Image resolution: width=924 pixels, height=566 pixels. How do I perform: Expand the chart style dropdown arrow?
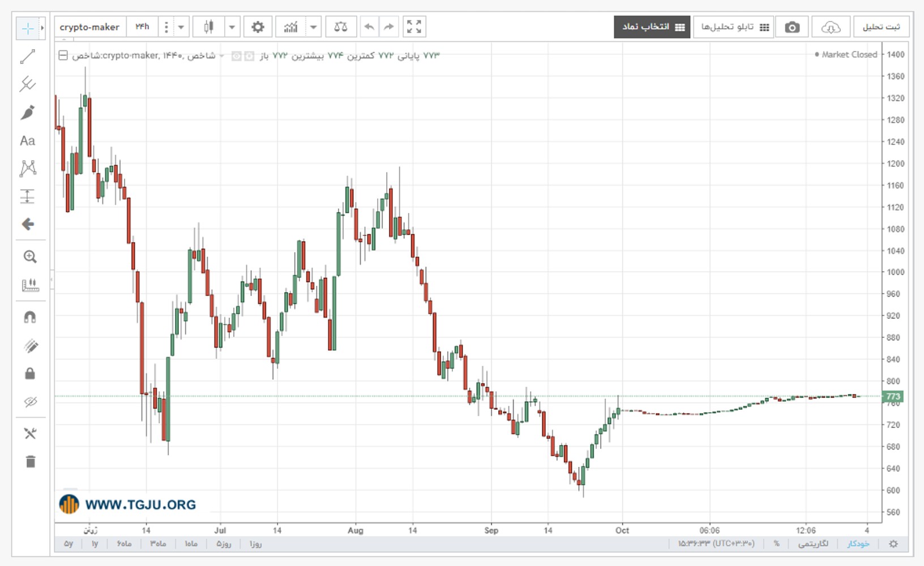pos(232,27)
